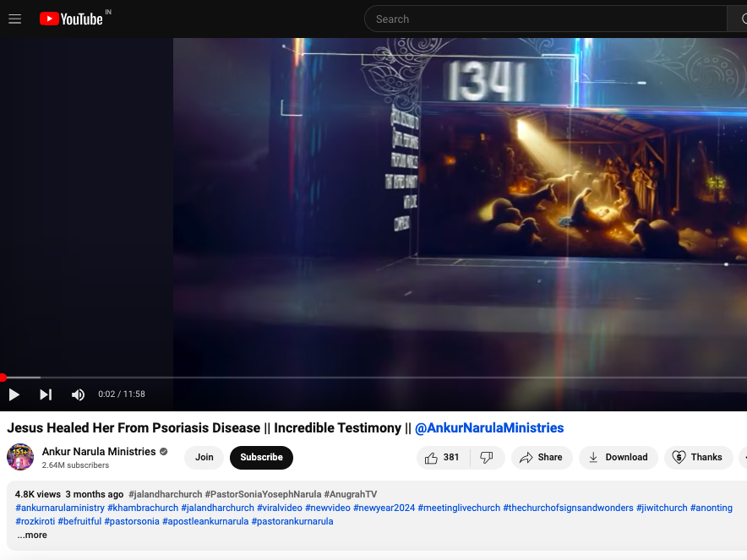Open the #jalandharchurch hashtag next to date

(x=166, y=494)
